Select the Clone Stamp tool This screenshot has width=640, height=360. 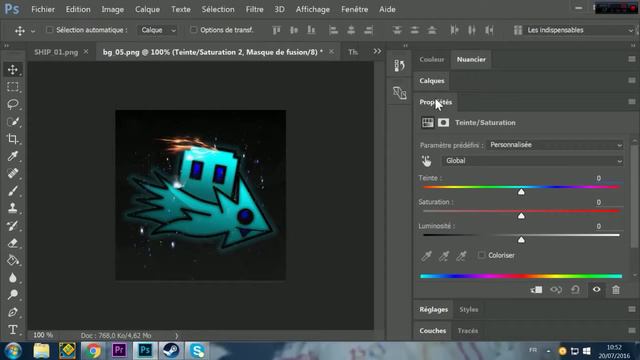[13, 208]
